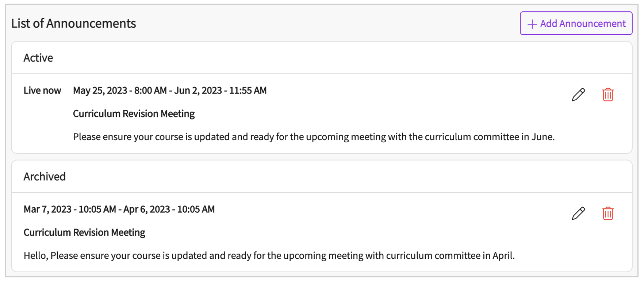
Task: Expand the Active announcements panel
Action: tap(38, 58)
